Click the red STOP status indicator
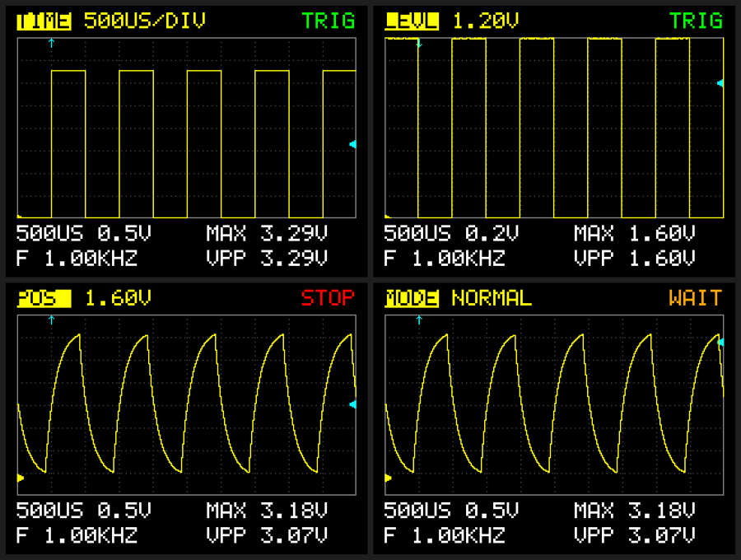 click(328, 298)
